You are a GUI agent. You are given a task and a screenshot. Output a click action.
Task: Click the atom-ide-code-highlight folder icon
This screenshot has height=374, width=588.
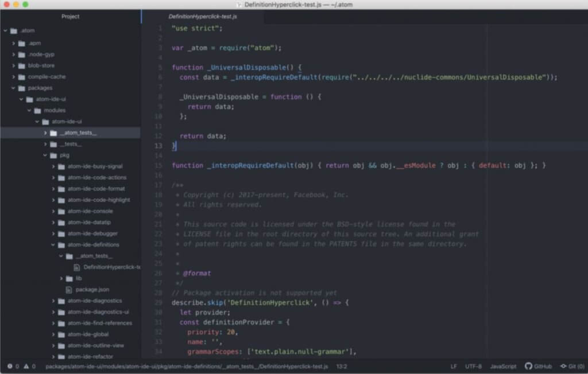[61, 200]
